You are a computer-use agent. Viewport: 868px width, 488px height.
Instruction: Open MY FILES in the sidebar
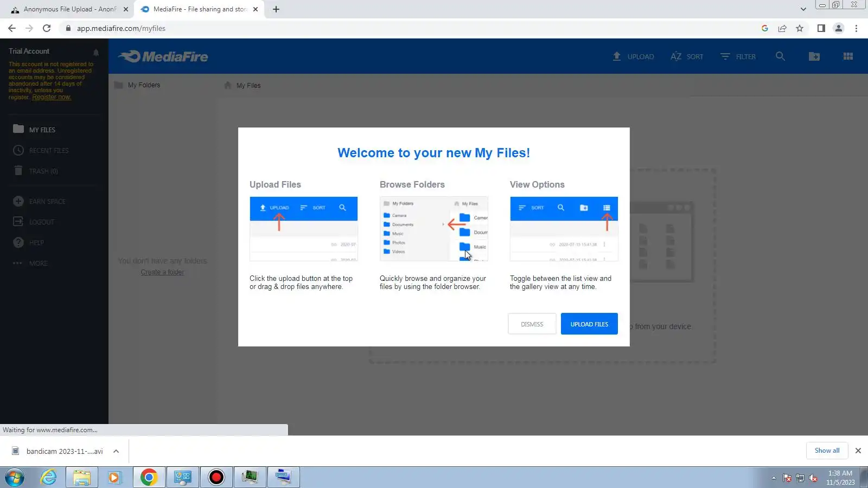(42, 130)
